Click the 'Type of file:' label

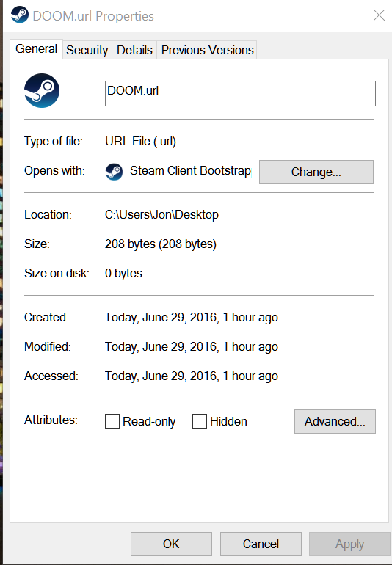[x=54, y=141]
